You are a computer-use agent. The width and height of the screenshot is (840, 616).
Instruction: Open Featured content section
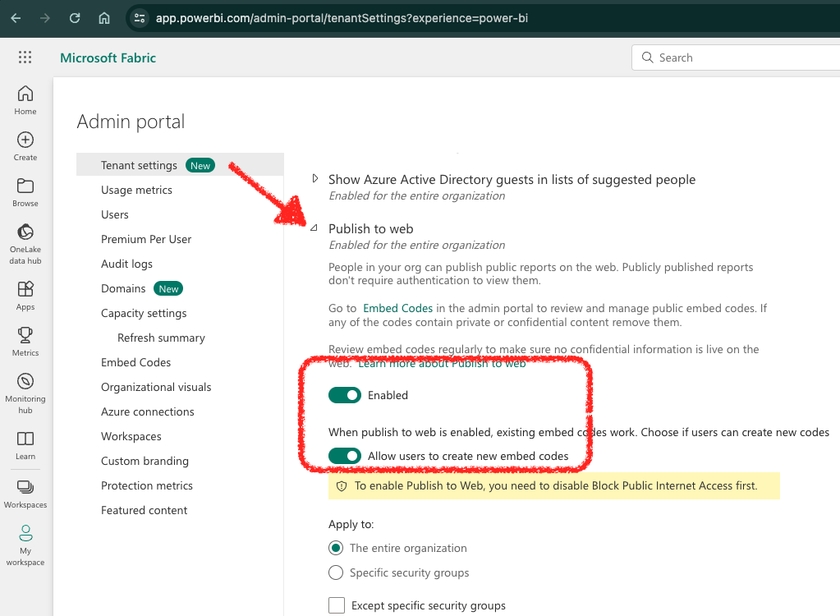pyautogui.click(x=145, y=511)
